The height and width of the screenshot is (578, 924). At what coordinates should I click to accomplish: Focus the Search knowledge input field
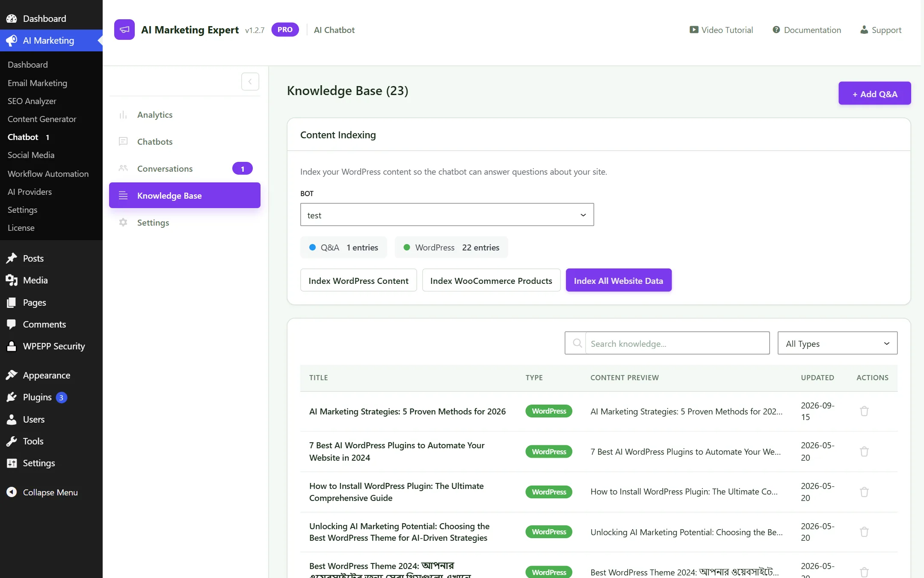coord(677,343)
